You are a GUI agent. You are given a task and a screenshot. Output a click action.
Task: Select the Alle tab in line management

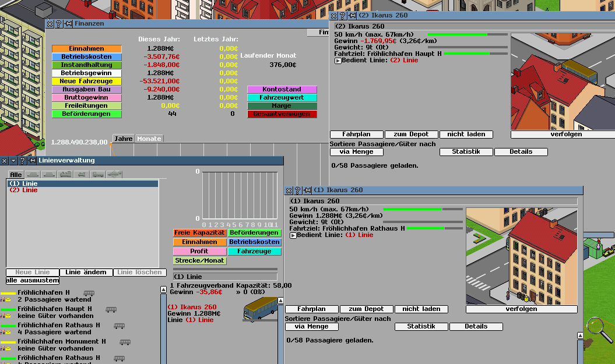point(16,175)
